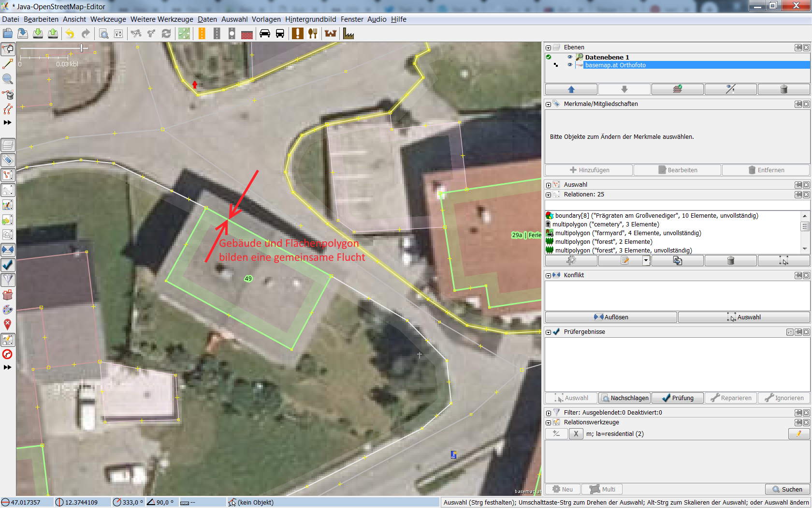Click the download map data icon
Viewport: 812px width, 508px height.
pyautogui.click(x=38, y=33)
